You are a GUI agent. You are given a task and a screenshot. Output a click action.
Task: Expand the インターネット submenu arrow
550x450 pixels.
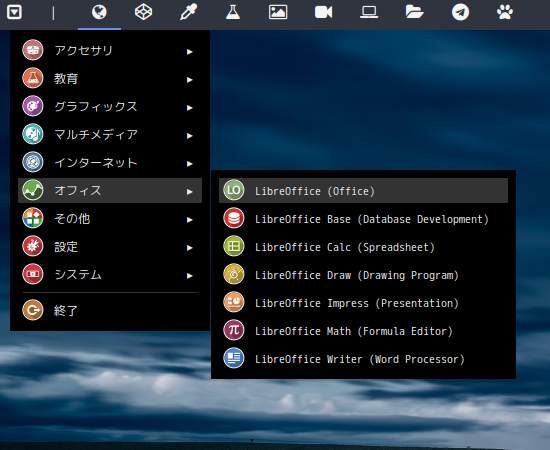[190, 164]
